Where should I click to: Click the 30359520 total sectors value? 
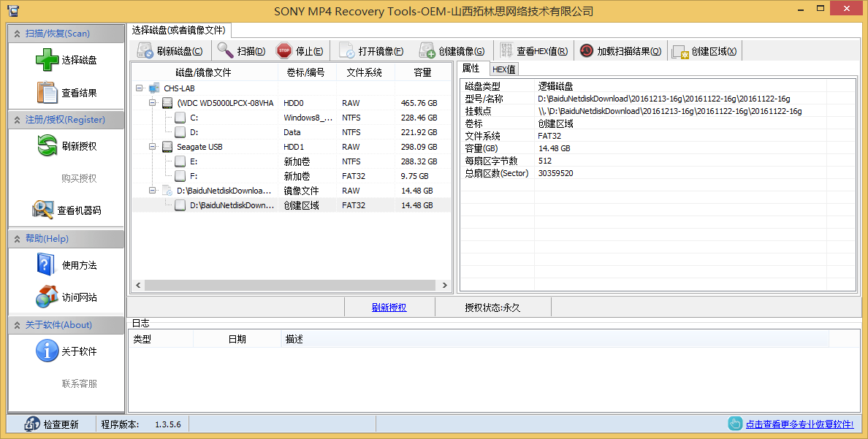tap(556, 173)
